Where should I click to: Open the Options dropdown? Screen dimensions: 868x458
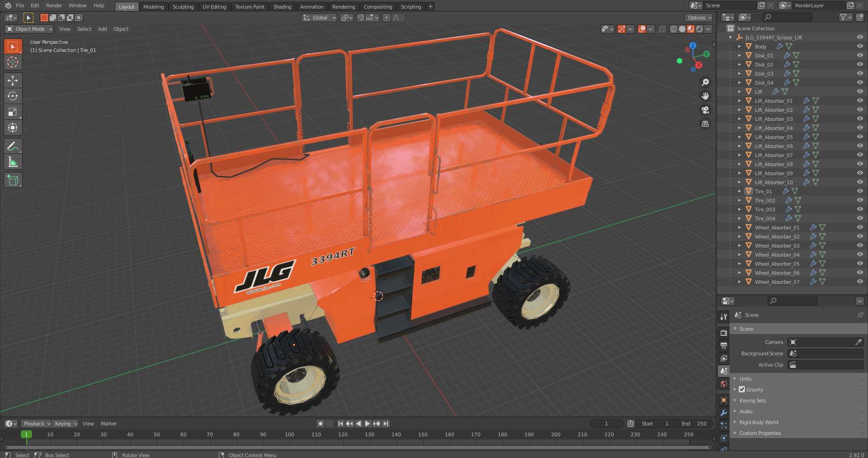click(x=699, y=18)
